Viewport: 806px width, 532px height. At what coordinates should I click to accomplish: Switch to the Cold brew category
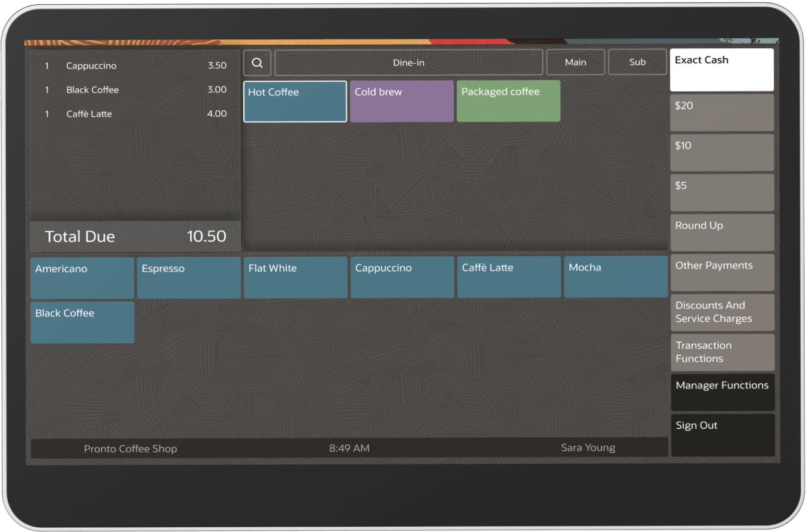[401, 101]
